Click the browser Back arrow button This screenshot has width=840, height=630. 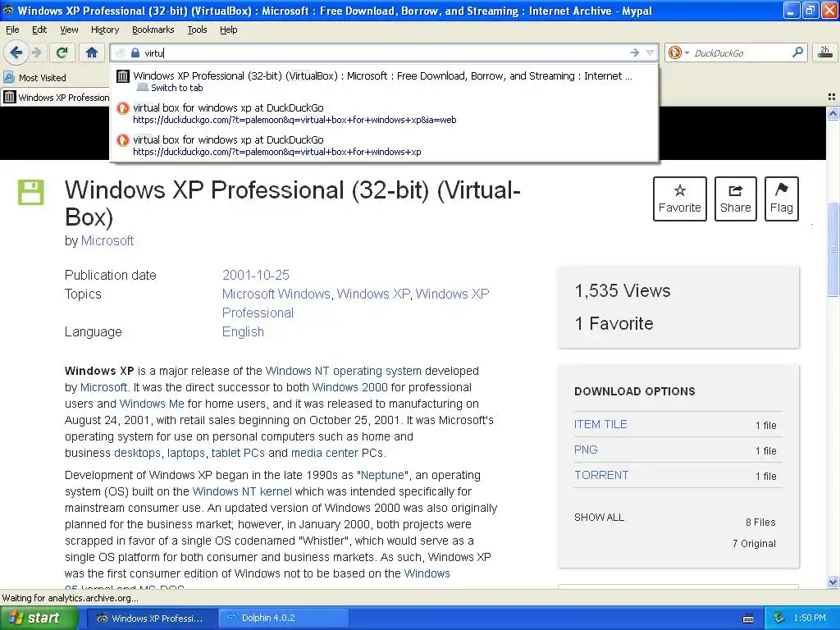pos(16,52)
